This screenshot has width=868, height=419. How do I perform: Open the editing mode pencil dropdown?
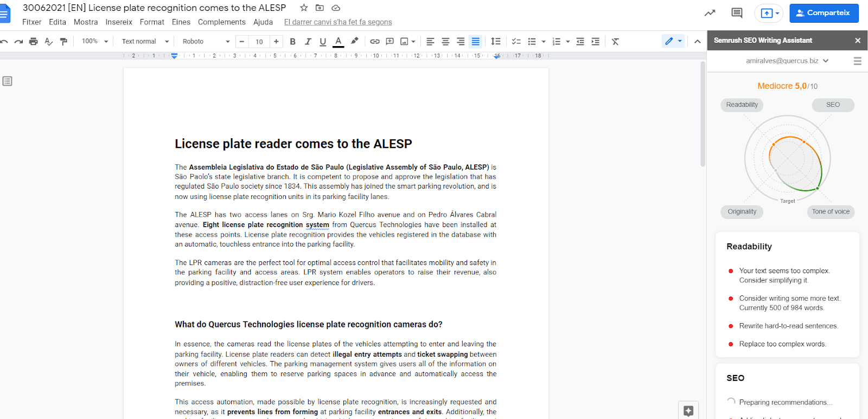click(673, 41)
